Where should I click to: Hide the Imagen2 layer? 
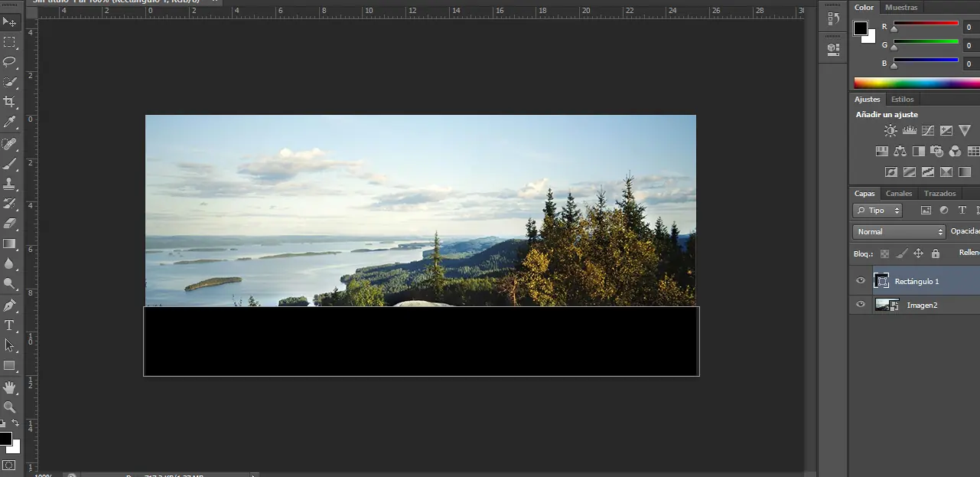(861, 305)
